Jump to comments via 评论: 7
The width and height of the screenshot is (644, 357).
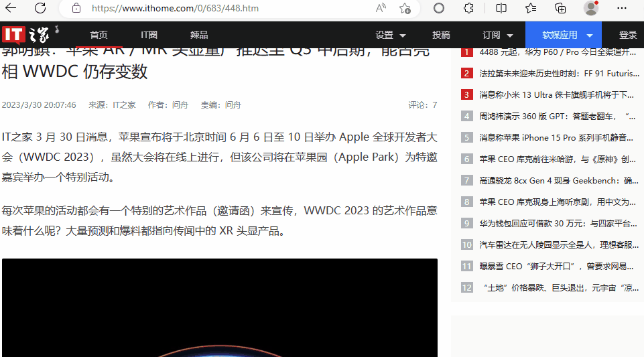(x=422, y=105)
